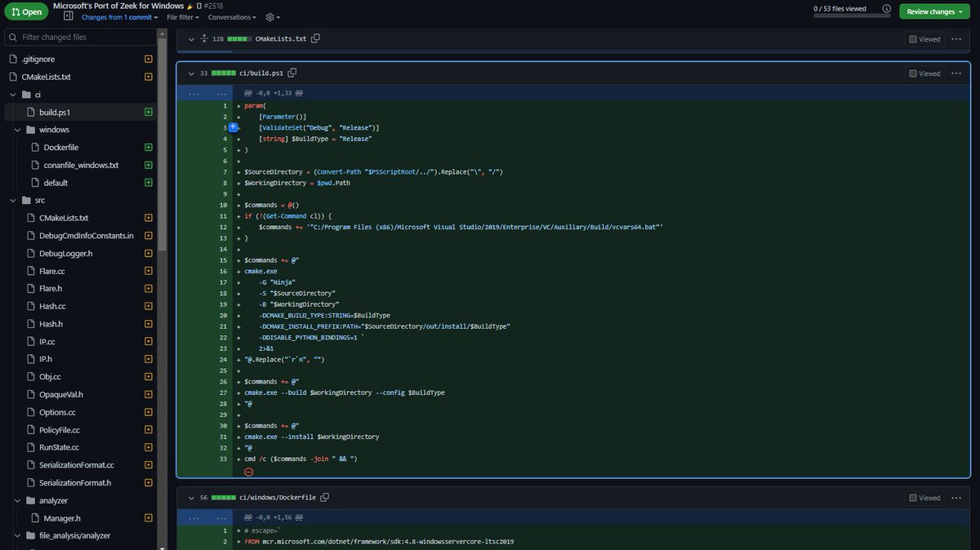Click the blue add-comment icon on line 3

point(233,127)
